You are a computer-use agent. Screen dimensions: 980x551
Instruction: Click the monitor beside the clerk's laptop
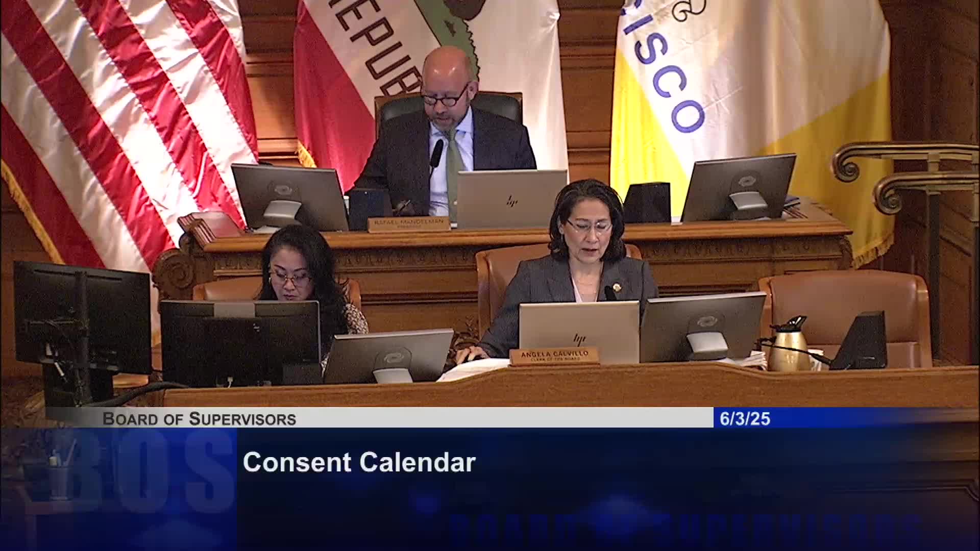pos(702,327)
